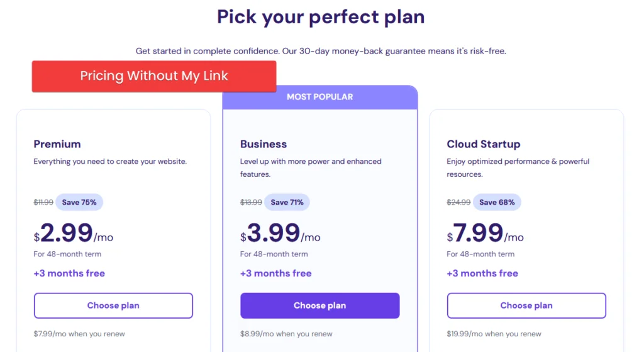Viewport: 644px width, 352px height.
Task: Click +3 months free in Premium card
Action: click(69, 273)
